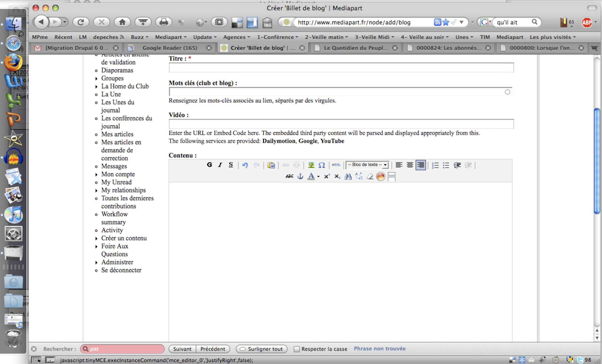
Task: Apply italic formatting in the editor toolbar
Action: 220,165
